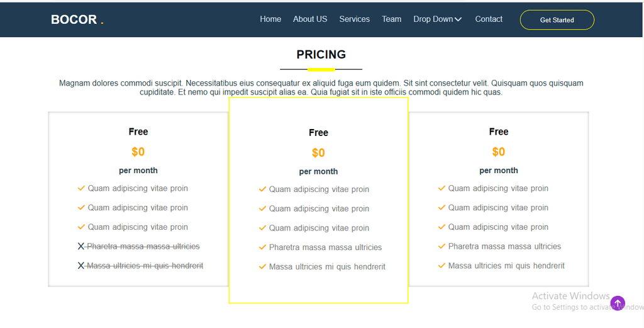The image size is (644, 328).
Task: Click the Get Started button
Action: coord(557,20)
